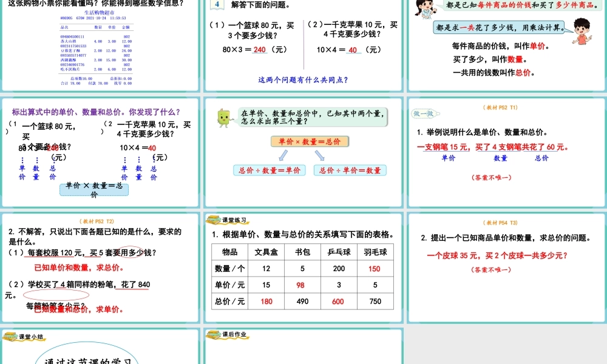The width and height of the screenshot is (607, 364).
Task: Select the table cell containing 490
Action: coord(302,301)
